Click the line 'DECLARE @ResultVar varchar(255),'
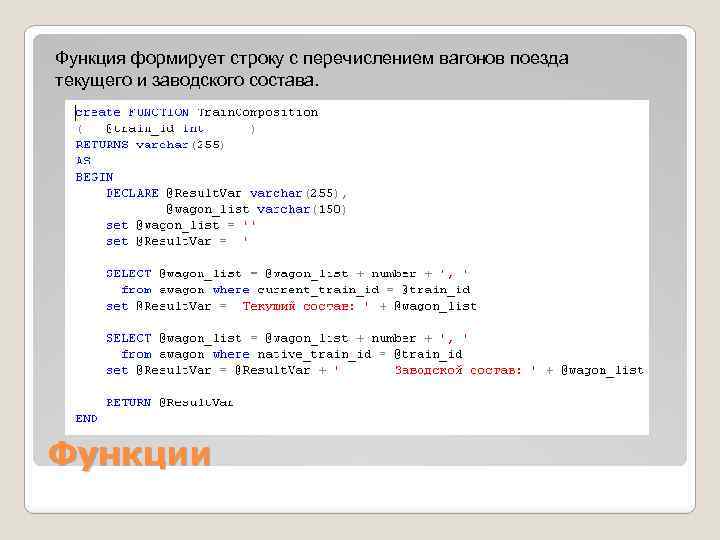Screen dimensions: 720x540 click(x=227, y=193)
